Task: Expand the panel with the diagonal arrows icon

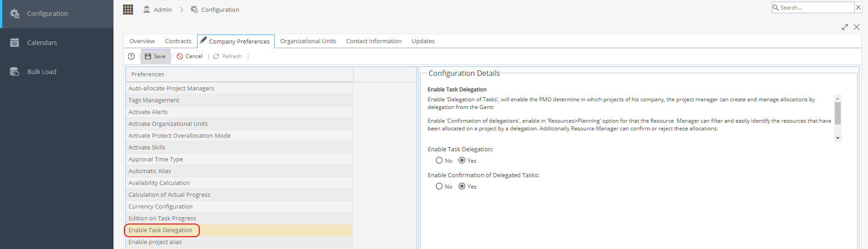Action: pos(845,27)
